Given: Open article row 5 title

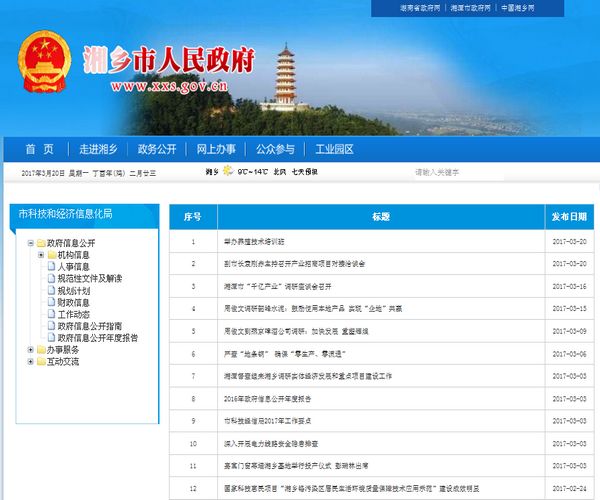Looking at the screenshot, I should 296,331.
